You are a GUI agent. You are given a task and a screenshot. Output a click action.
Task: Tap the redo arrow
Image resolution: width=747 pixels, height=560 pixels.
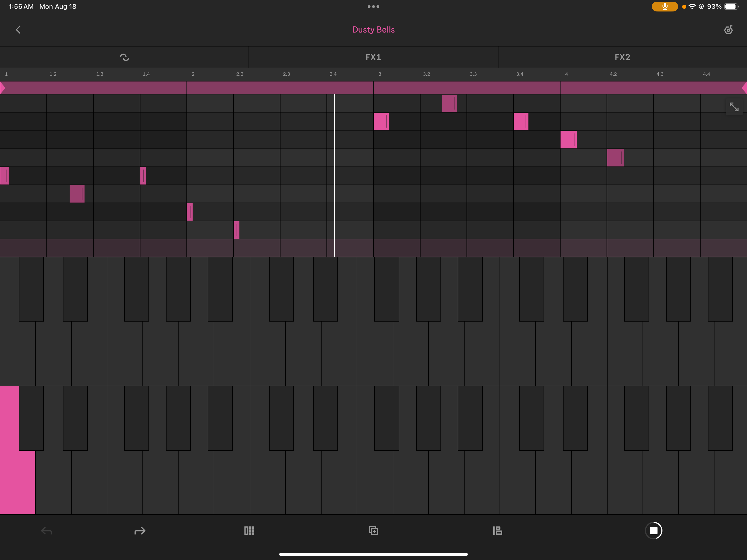[140, 531]
